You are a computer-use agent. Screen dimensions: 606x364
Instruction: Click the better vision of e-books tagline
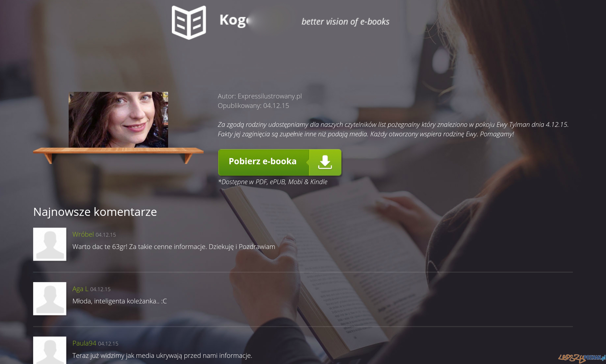(345, 22)
